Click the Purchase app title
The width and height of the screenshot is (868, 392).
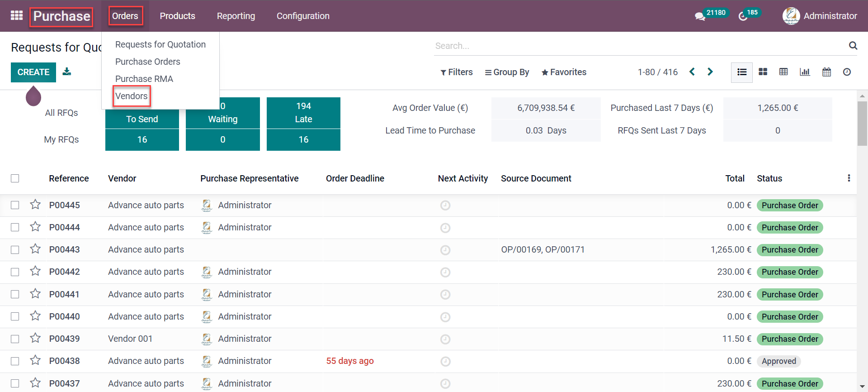click(61, 17)
